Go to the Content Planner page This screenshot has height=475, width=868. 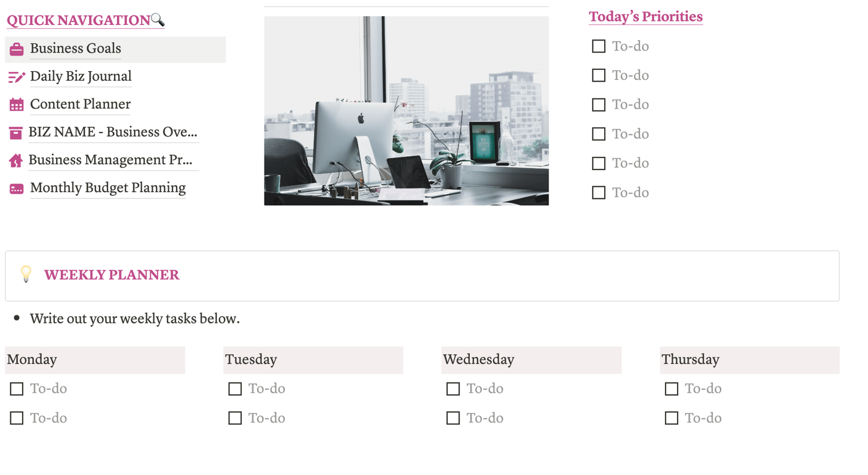click(x=80, y=104)
